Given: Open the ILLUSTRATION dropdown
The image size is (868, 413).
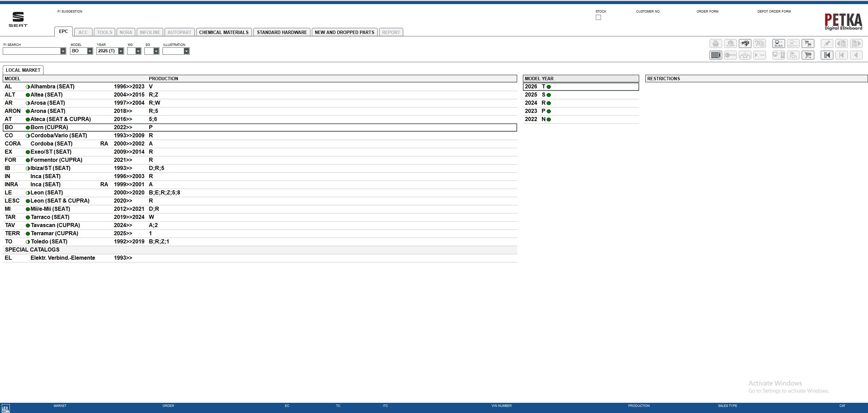Looking at the screenshot, I should coord(186,51).
